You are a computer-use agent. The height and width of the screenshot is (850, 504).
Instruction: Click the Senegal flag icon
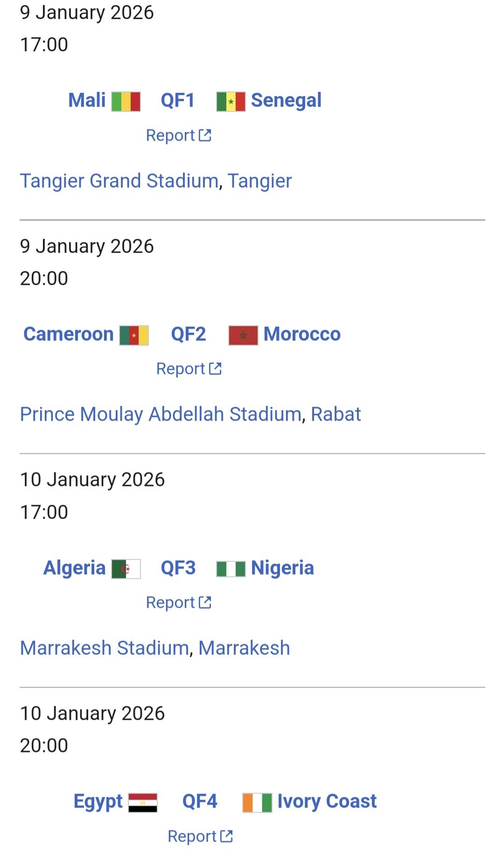pos(231,101)
